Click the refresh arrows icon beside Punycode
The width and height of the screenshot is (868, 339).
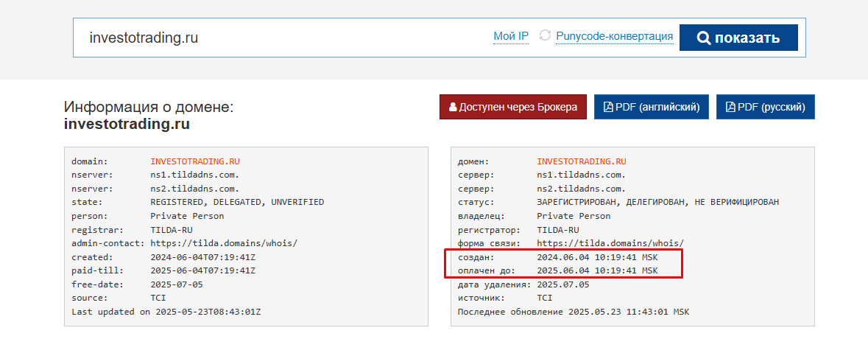click(x=546, y=36)
